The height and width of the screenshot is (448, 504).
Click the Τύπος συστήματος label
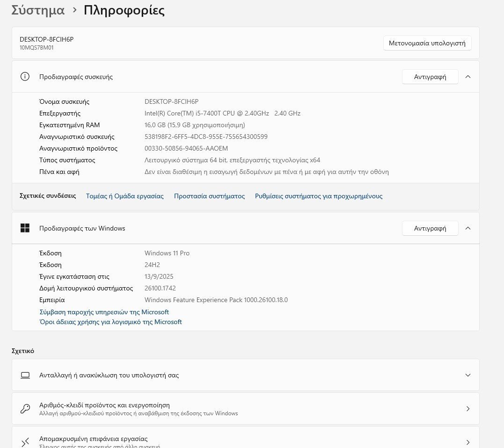(67, 160)
